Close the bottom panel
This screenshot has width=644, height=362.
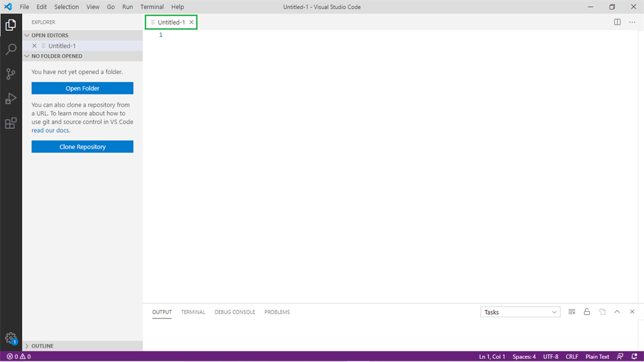click(632, 312)
